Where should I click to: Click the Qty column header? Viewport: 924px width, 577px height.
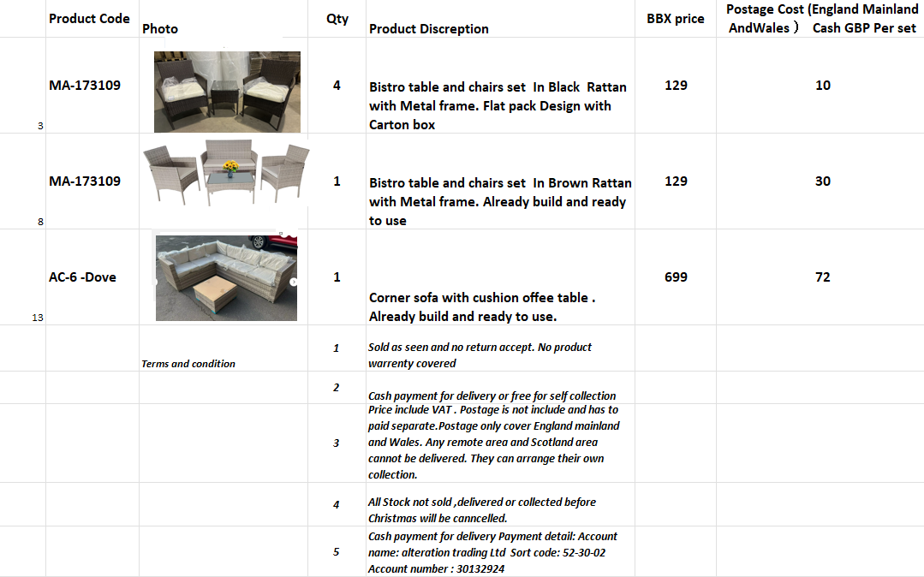click(x=337, y=19)
